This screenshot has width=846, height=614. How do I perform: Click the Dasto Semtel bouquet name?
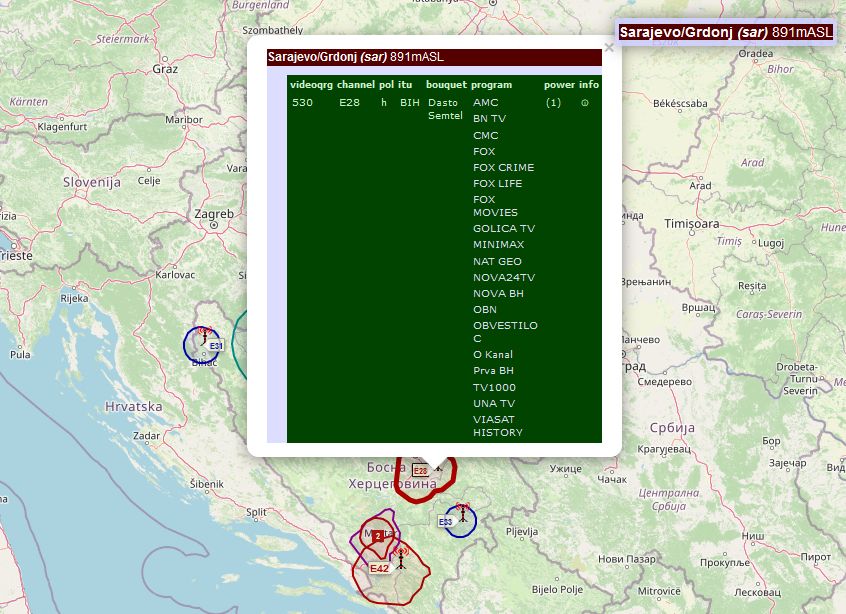pyautogui.click(x=445, y=109)
